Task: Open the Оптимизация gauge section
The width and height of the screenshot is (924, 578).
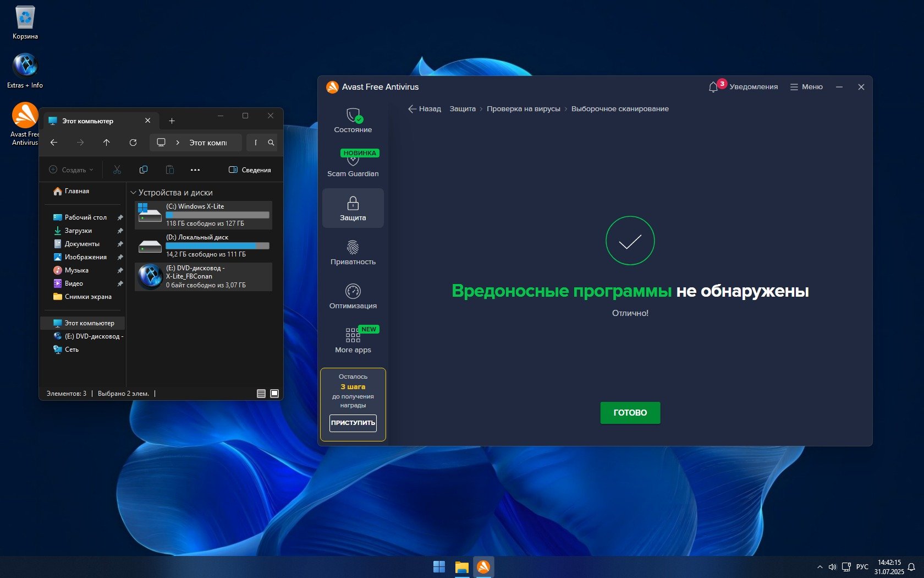Action: click(x=353, y=296)
